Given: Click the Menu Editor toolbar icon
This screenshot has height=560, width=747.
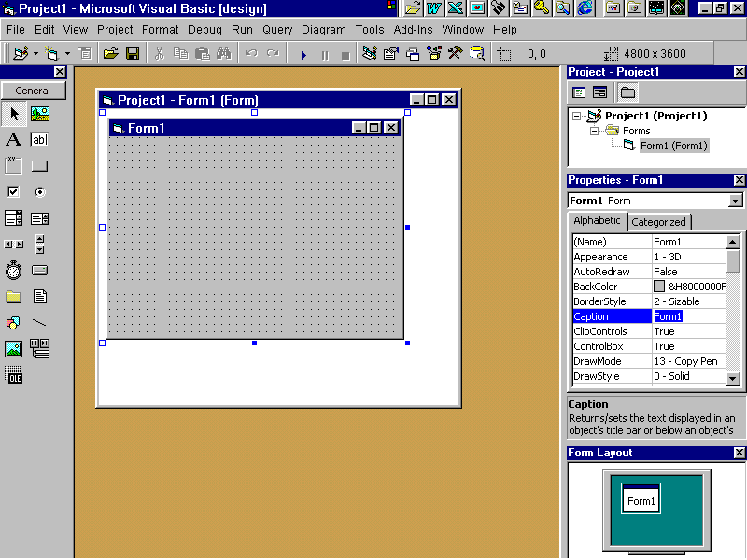Looking at the screenshot, I should [85, 53].
